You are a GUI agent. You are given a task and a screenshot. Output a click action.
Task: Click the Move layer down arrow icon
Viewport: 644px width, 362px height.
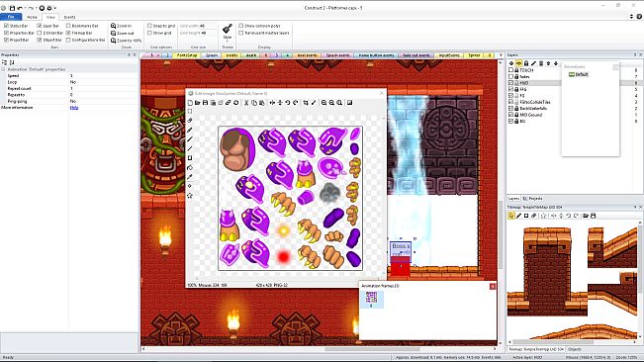(556, 63)
